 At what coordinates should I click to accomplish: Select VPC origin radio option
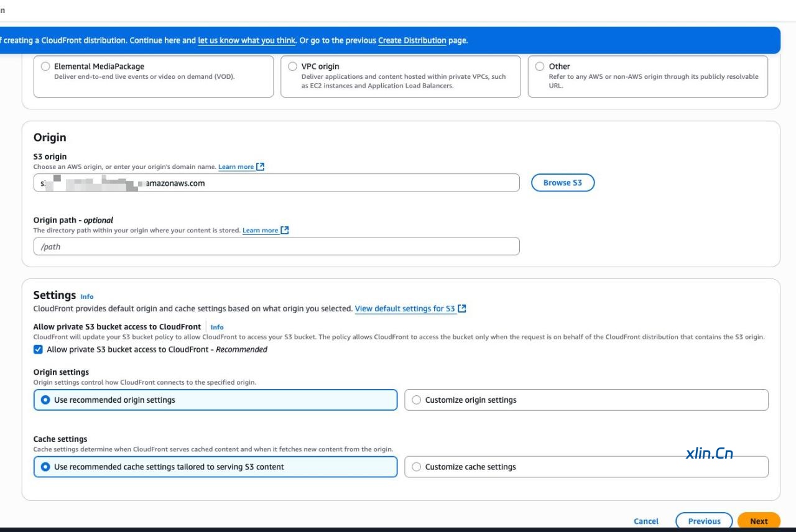293,66
